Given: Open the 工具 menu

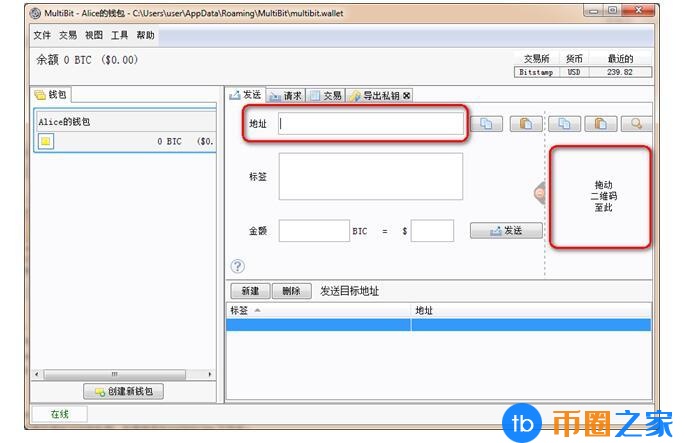Looking at the screenshot, I should [120, 35].
